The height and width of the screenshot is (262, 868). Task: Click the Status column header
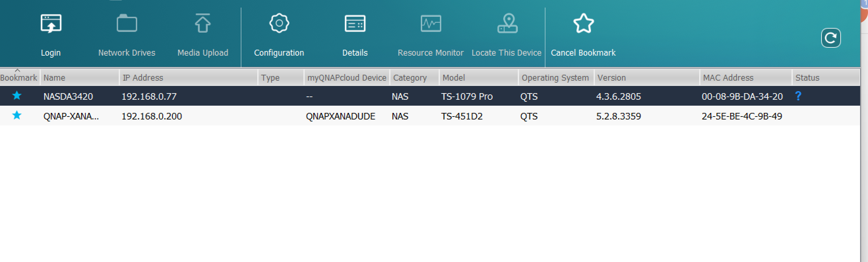(x=807, y=78)
